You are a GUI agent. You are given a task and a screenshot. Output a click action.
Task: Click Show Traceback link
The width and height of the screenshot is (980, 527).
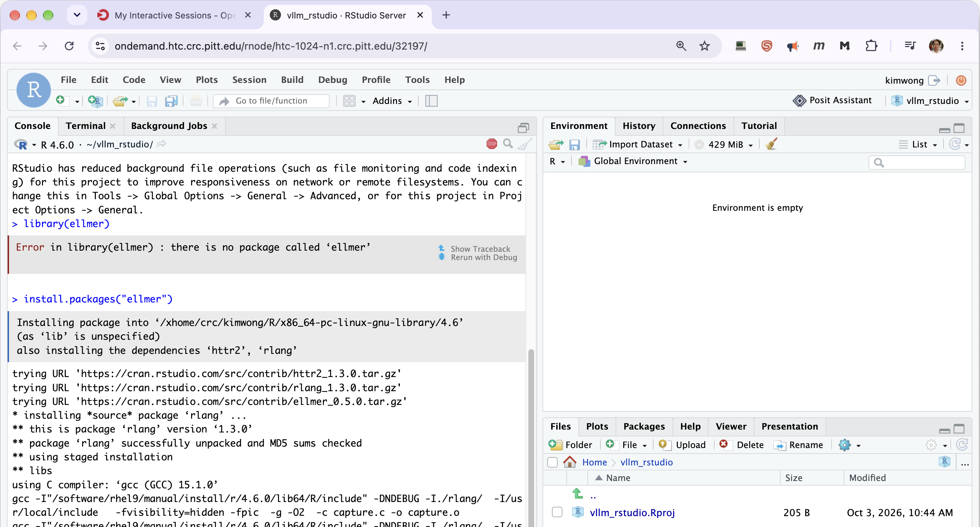point(480,248)
